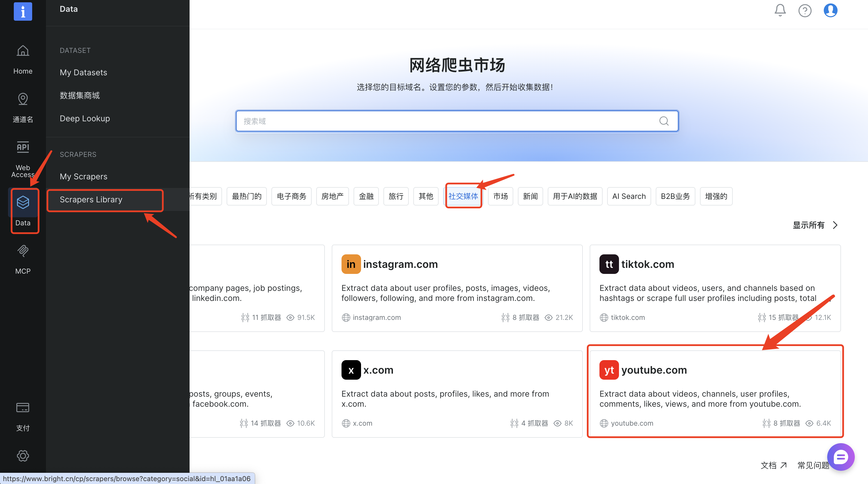
Task: Open settings gear at sidebar bottom
Action: (23, 456)
